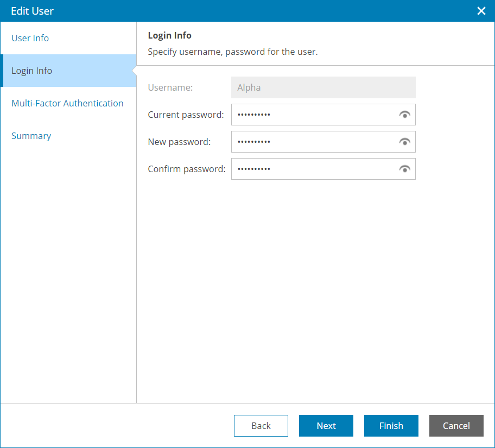Focus the Current password input field
The height and width of the screenshot is (448, 495).
tap(312, 115)
